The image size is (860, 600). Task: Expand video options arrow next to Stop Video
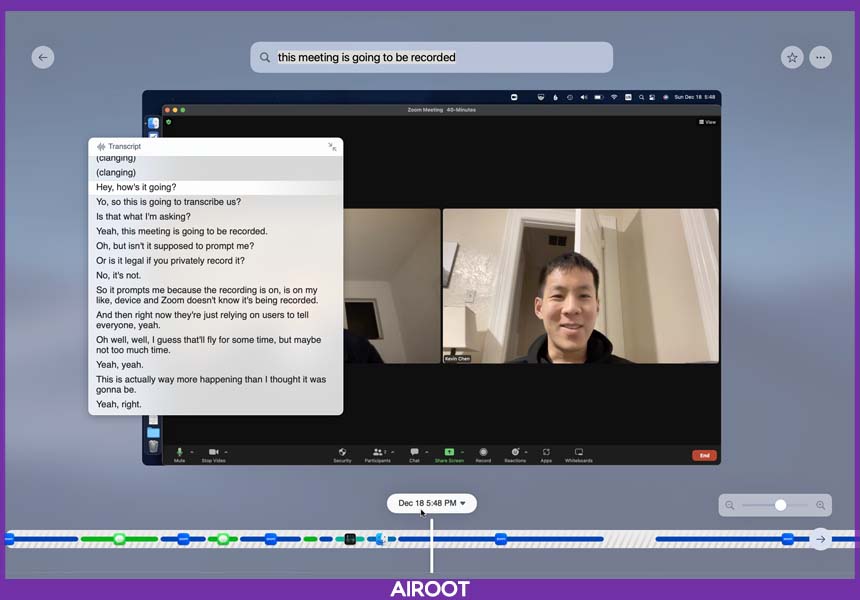click(226, 452)
